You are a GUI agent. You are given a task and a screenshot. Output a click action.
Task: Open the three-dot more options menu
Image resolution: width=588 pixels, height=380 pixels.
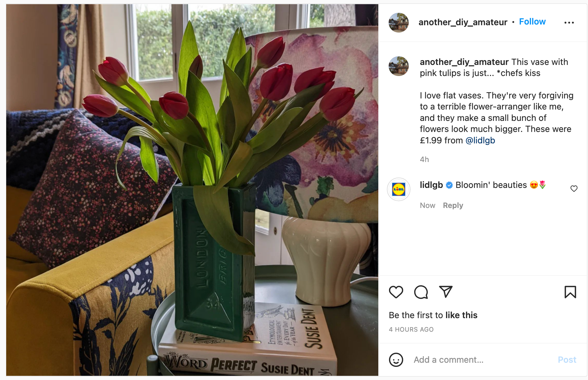click(569, 22)
